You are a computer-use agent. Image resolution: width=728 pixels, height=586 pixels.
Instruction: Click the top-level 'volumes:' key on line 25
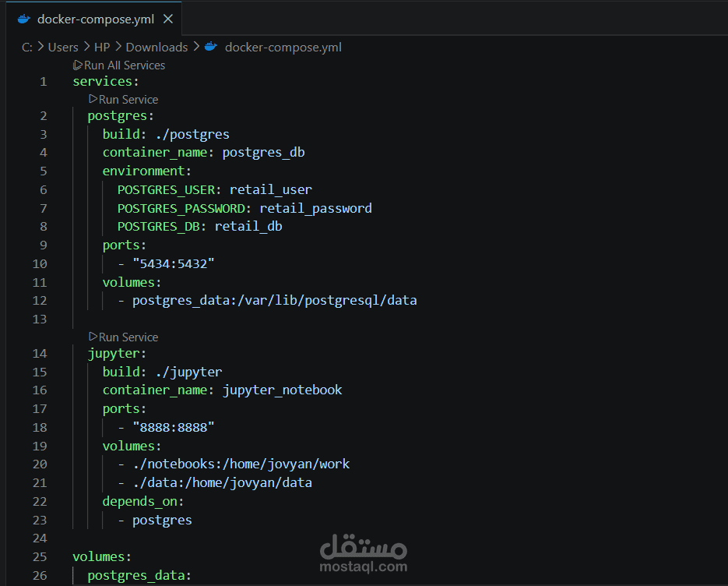(102, 556)
